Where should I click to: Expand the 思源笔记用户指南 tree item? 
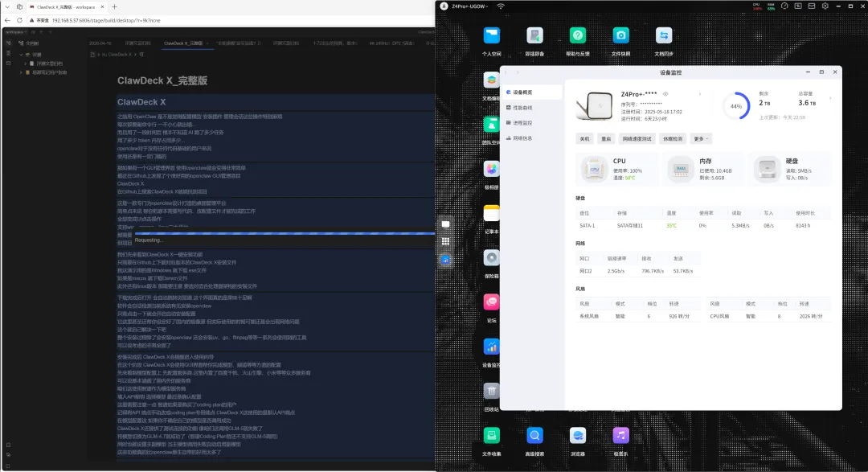click(x=22, y=72)
